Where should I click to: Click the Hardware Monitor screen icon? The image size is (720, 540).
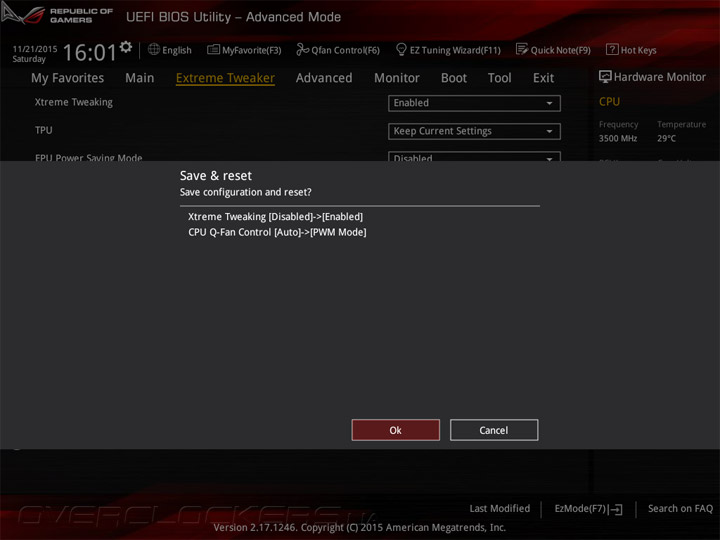(605, 77)
